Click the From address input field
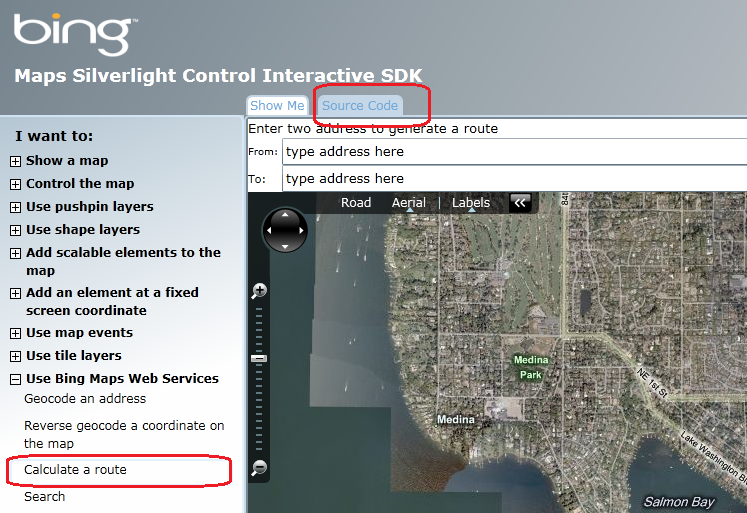This screenshot has height=513, width=747. (x=515, y=152)
